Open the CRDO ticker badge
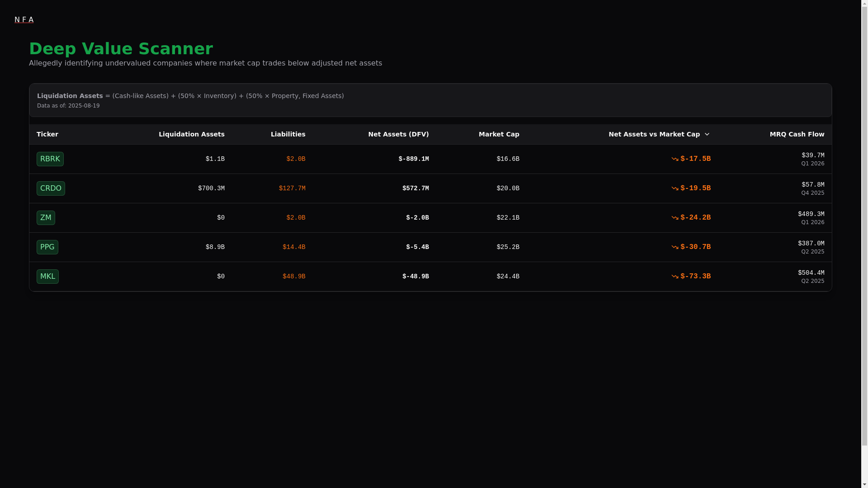868x488 pixels. (51, 188)
